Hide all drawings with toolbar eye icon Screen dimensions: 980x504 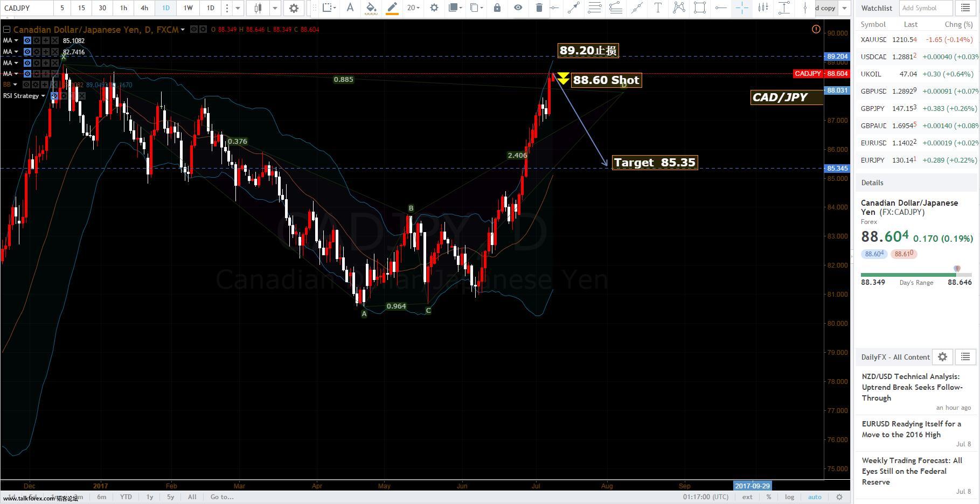point(518,8)
